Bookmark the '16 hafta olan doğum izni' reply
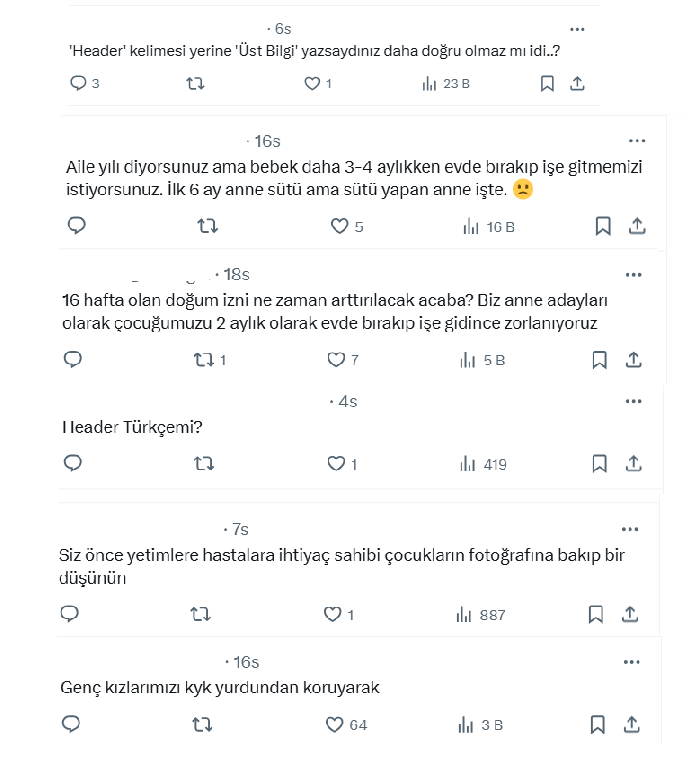This screenshot has width=690, height=777. [x=599, y=360]
